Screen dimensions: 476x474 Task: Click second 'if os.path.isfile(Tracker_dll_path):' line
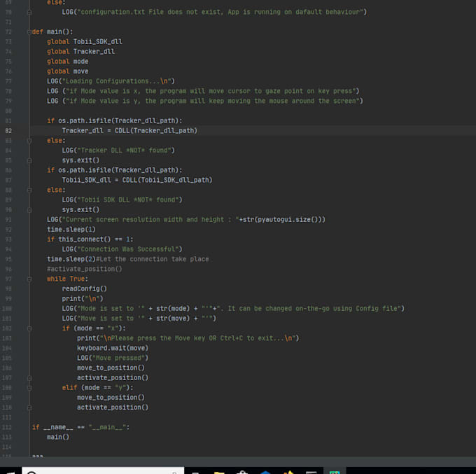click(x=115, y=170)
